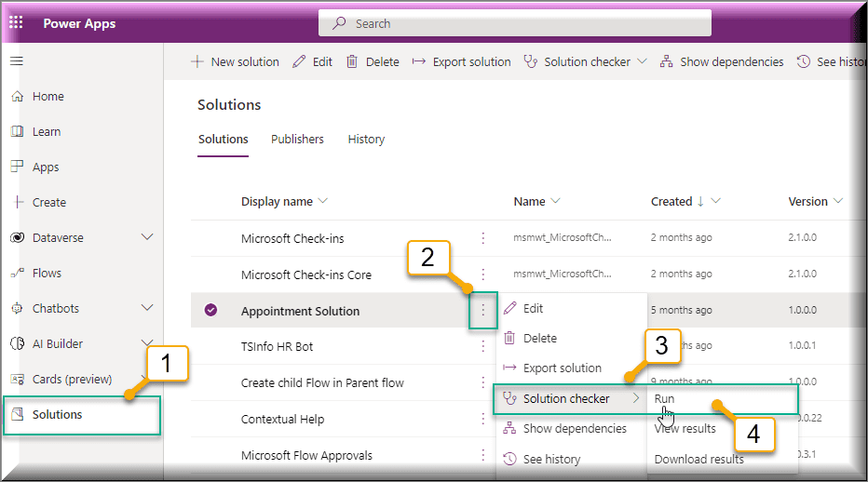The width and height of the screenshot is (868, 482).
Task: Click the New solution plus icon
Action: 197,61
